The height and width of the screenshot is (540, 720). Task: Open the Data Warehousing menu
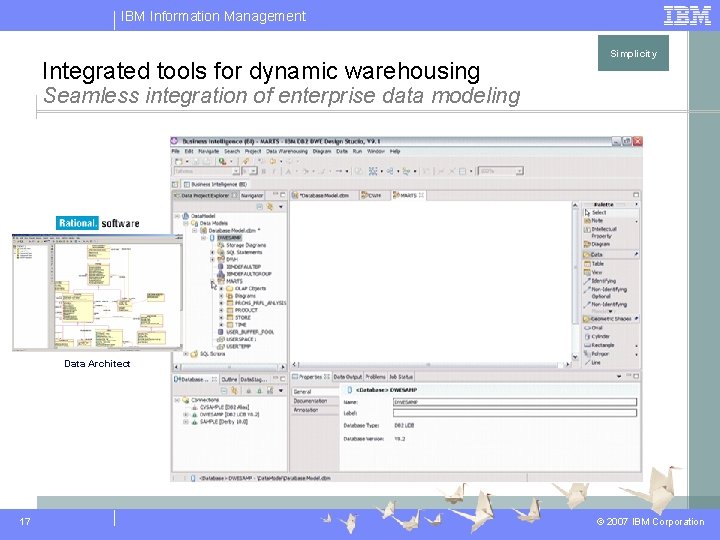tap(287, 151)
